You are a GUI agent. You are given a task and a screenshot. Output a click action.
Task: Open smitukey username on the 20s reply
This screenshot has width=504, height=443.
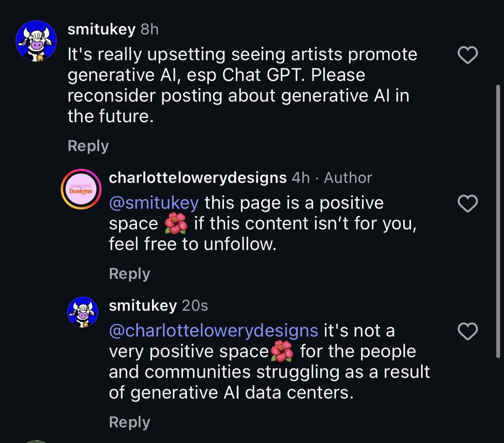(x=142, y=305)
